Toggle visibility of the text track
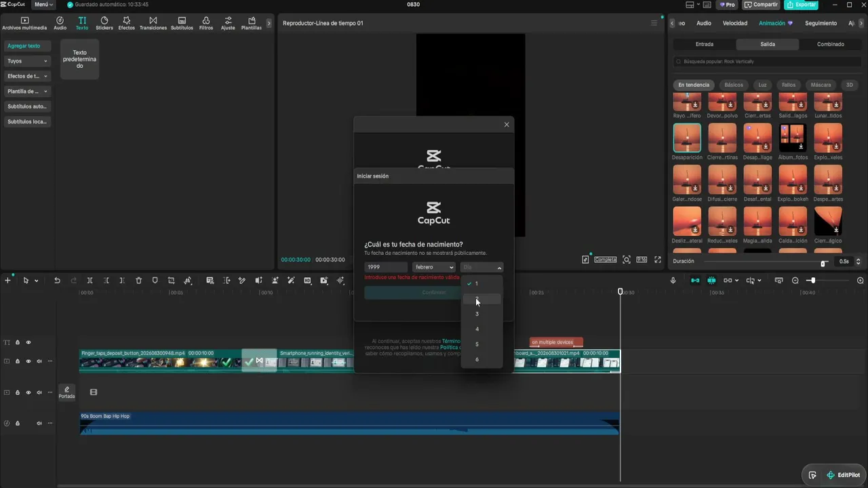Viewport: 868px width, 488px height. click(x=28, y=342)
